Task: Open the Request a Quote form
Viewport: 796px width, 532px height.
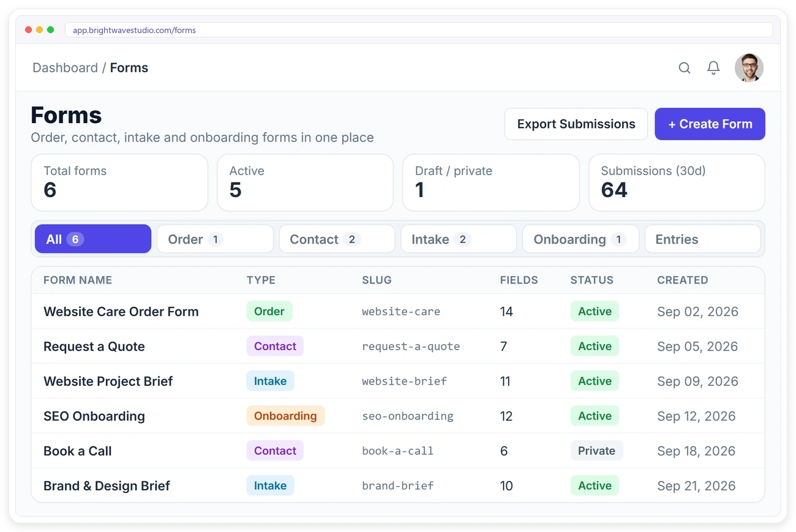Action: point(94,347)
